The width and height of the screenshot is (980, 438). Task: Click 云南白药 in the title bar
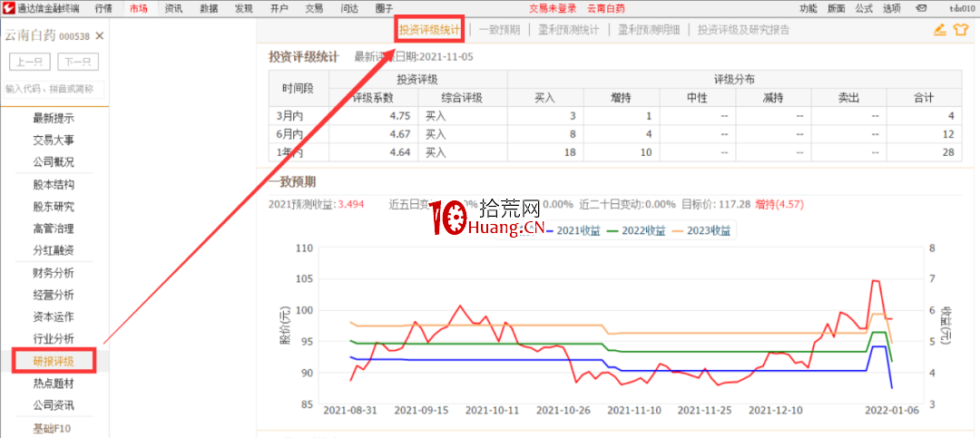click(x=605, y=9)
